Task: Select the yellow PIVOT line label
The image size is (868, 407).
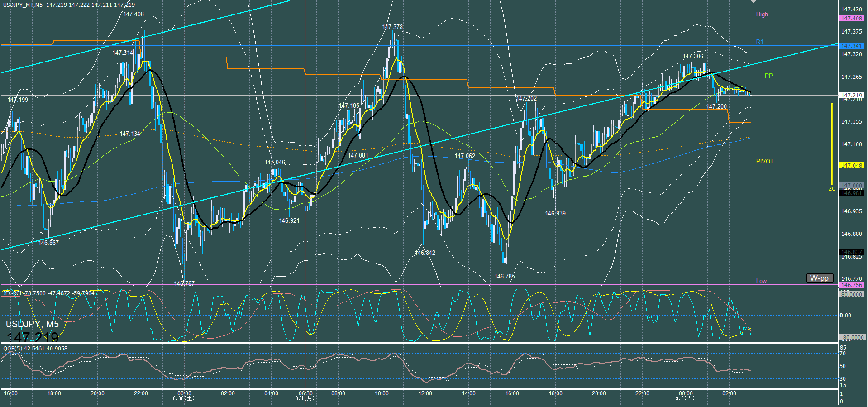Action: pyautogui.click(x=764, y=161)
